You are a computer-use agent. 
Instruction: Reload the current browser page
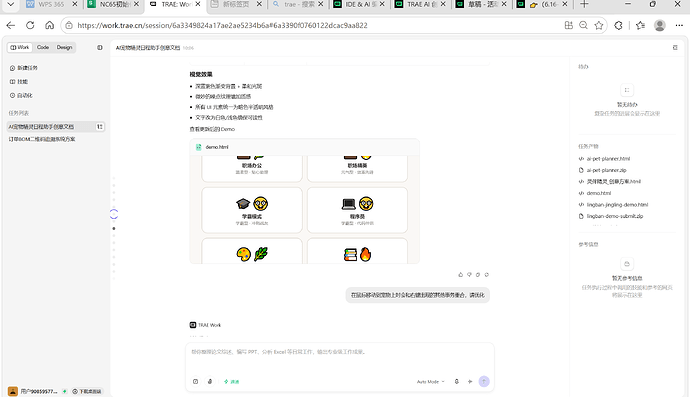[30, 26]
